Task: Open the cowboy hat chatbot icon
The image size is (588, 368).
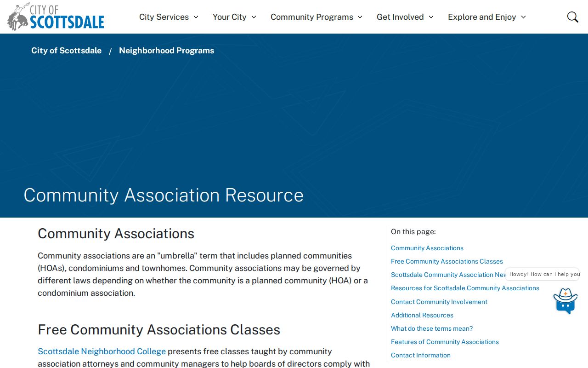Action: click(565, 301)
